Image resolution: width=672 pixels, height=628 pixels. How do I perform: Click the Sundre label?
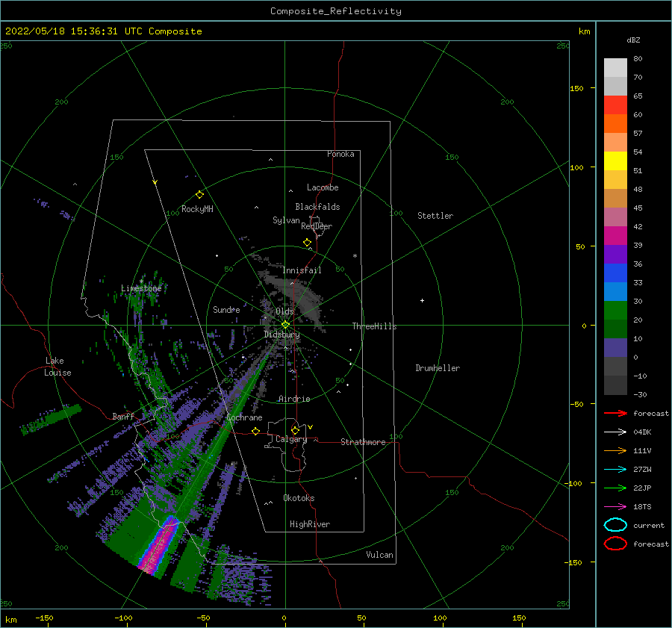[226, 309]
